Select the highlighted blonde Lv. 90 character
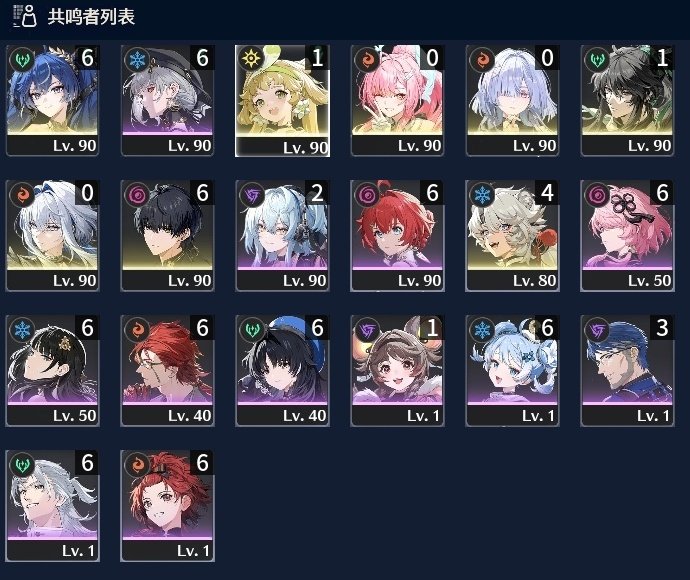Screen dimensions: 690x580 click(283, 101)
